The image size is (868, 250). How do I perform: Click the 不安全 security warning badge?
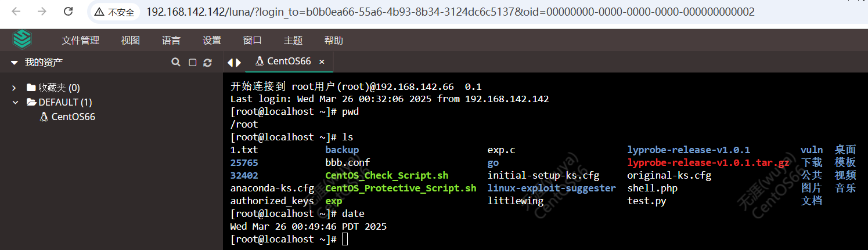click(x=114, y=12)
